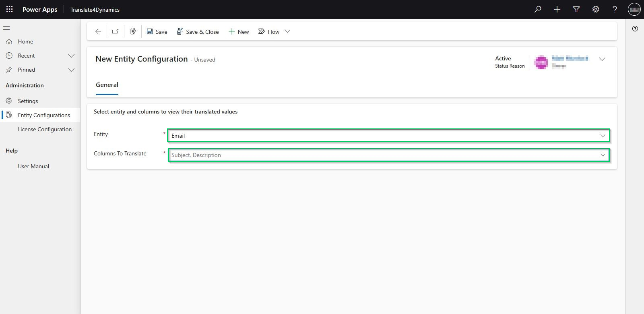This screenshot has width=644, height=314.
Task: Open the Entity dropdown list
Action: click(x=603, y=136)
